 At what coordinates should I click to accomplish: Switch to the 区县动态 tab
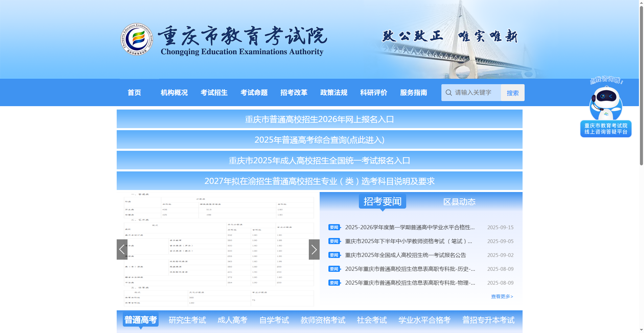click(459, 201)
